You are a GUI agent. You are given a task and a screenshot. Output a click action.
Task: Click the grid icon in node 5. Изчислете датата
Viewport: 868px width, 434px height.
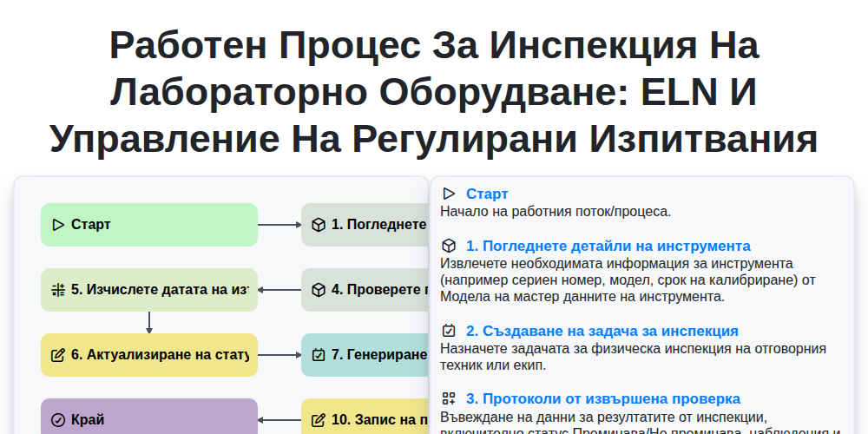point(58,290)
